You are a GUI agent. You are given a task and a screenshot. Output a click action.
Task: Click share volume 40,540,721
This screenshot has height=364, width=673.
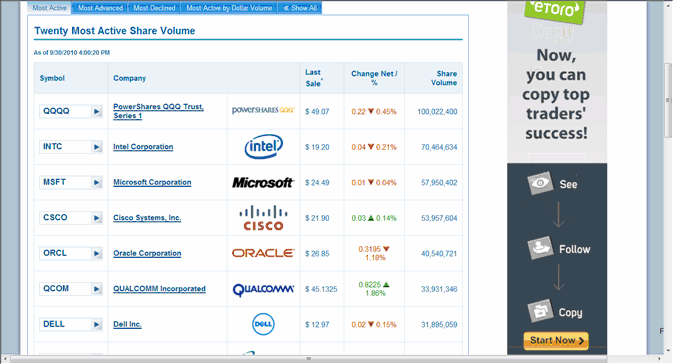[439, 254]
